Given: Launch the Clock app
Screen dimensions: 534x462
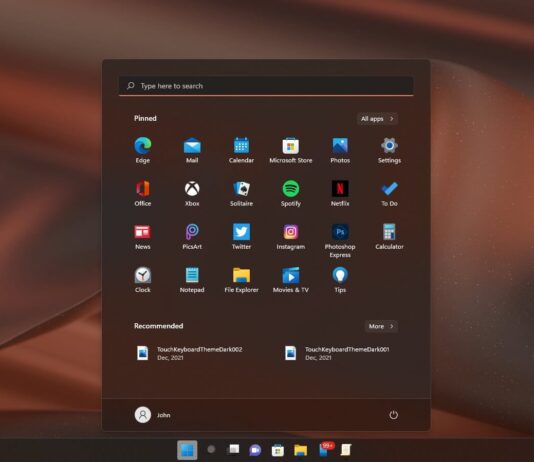Looking at the screenshot, I should 143,280.
